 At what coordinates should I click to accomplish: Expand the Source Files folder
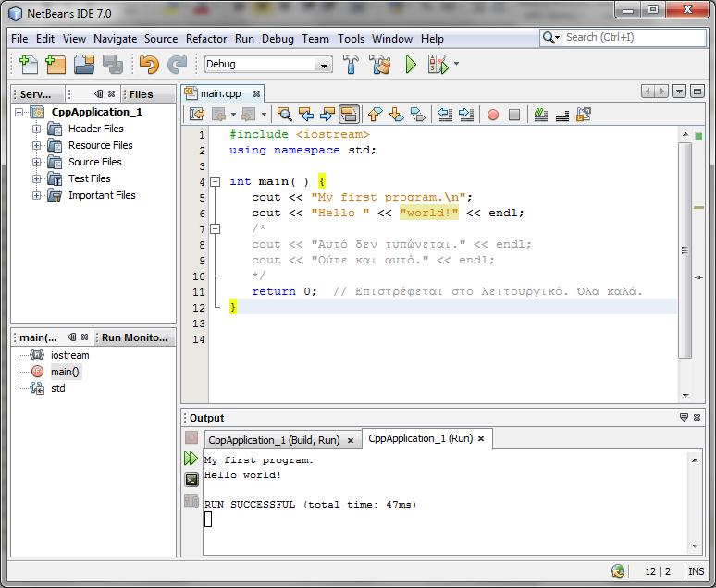36,162
